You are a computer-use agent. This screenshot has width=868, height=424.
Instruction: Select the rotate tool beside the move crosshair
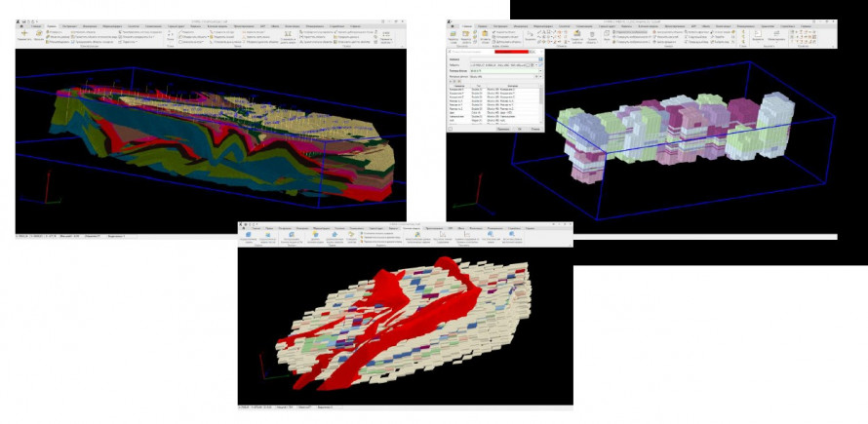click(x=39, y=33)
